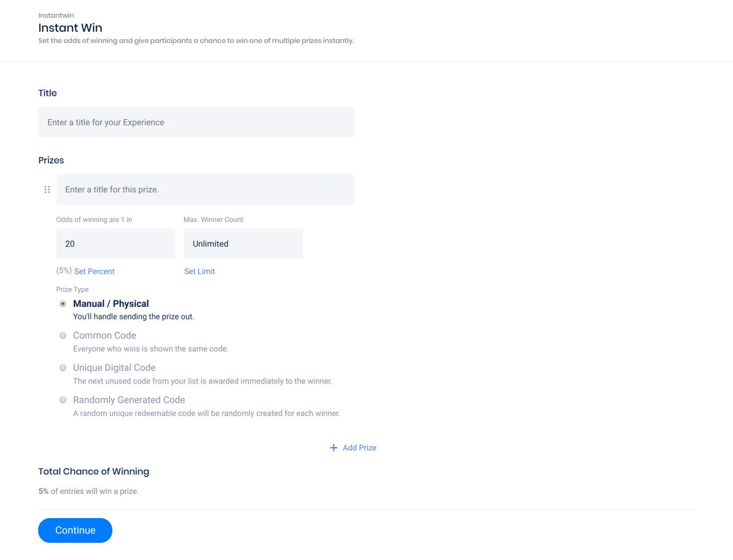Click the Unique Digital Code label text

tap(114, 368)
